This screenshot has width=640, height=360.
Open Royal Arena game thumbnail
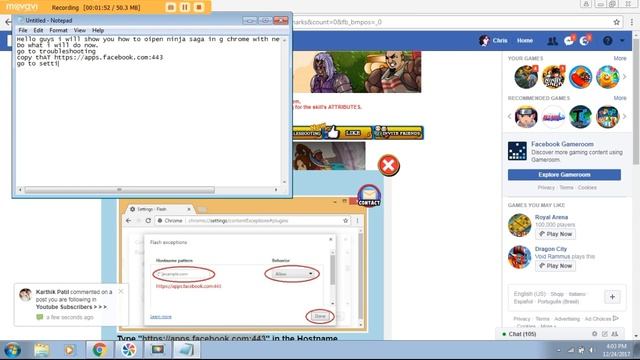519,225
